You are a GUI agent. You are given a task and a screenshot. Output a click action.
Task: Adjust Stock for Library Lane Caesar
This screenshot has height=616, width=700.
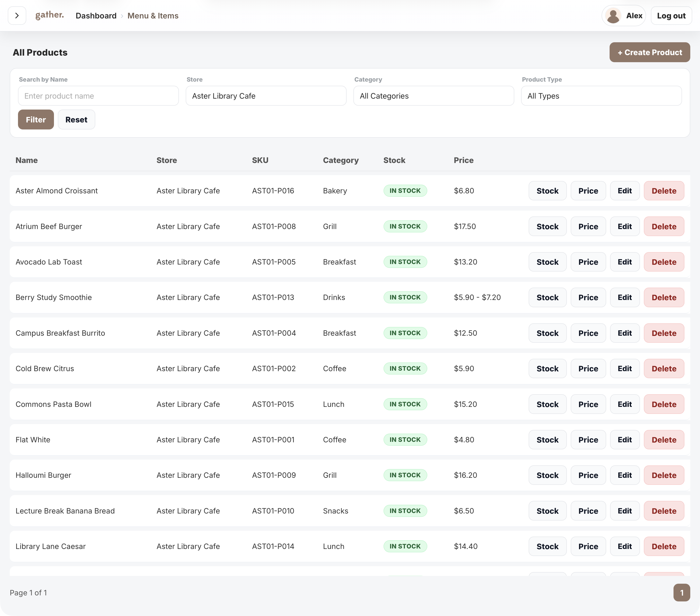click(547, 547)
